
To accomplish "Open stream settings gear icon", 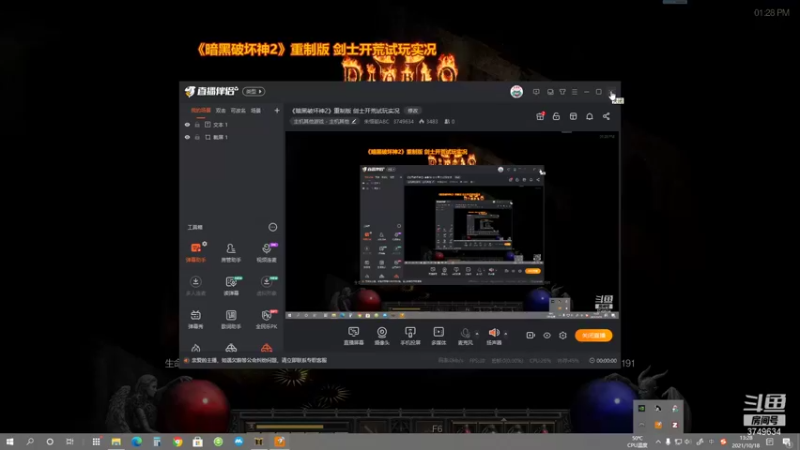I will tap(563, 335).
